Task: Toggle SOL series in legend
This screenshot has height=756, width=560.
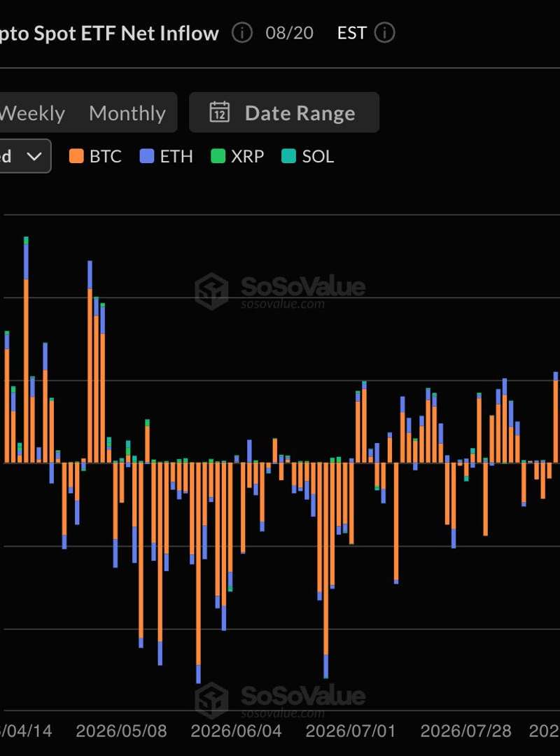Action: pos(308,156)
